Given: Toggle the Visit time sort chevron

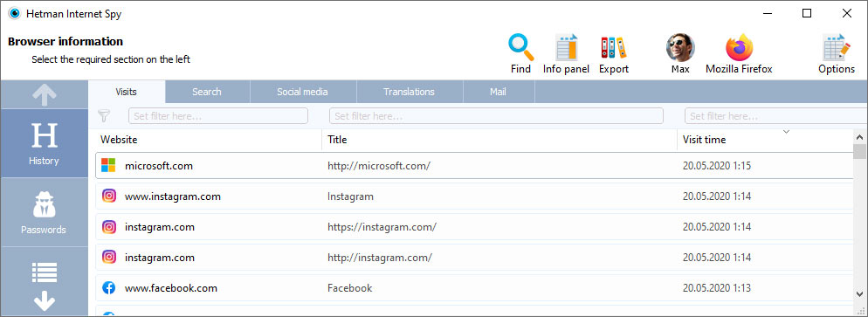Looking at the screenshot, I should [786, 132].
